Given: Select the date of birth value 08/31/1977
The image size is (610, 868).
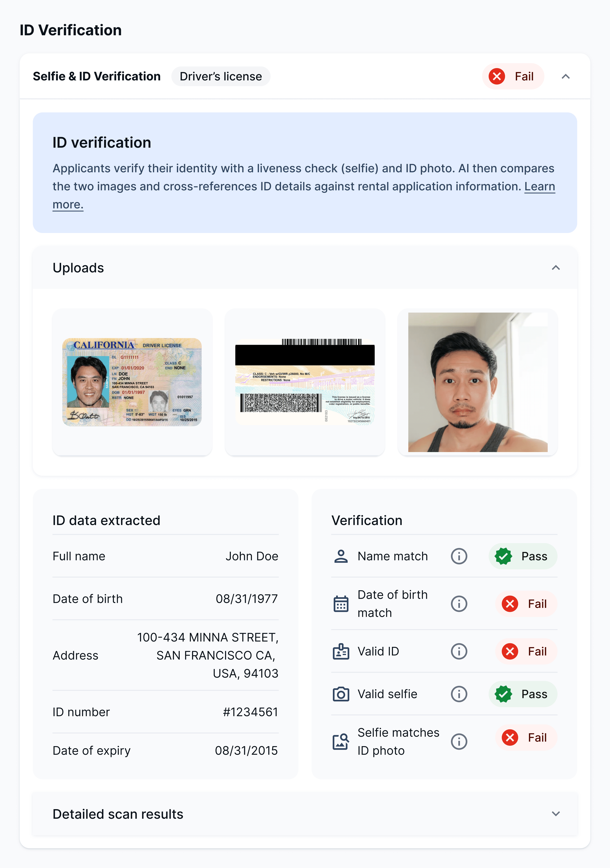Looking at the screenshot, I should pos(247,599).
